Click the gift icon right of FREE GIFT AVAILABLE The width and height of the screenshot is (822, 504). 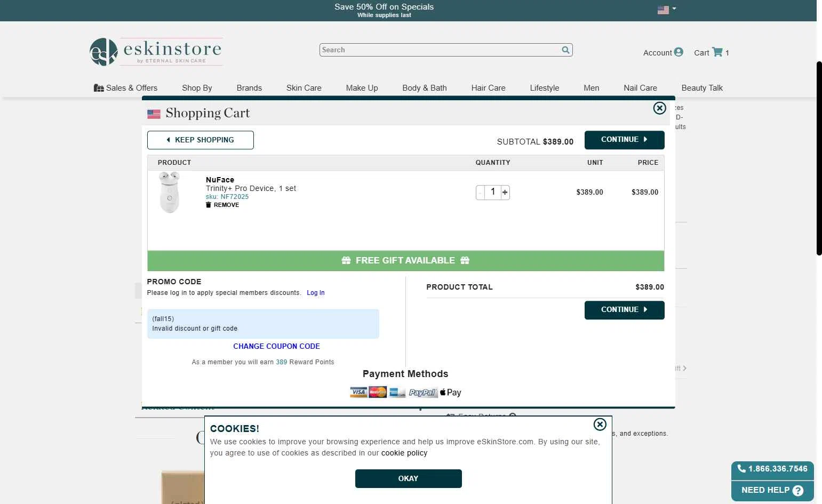[465, 260]
